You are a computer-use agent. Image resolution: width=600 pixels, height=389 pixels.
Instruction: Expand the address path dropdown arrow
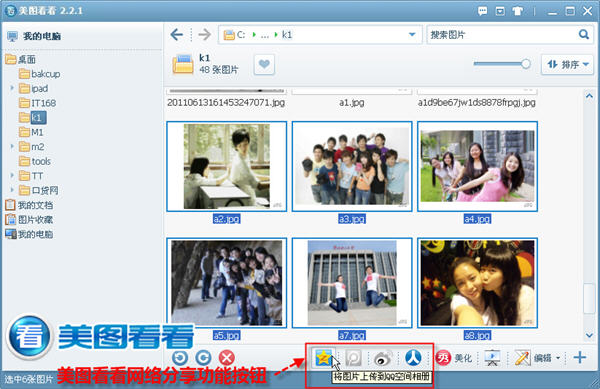[x=412, y=35]
